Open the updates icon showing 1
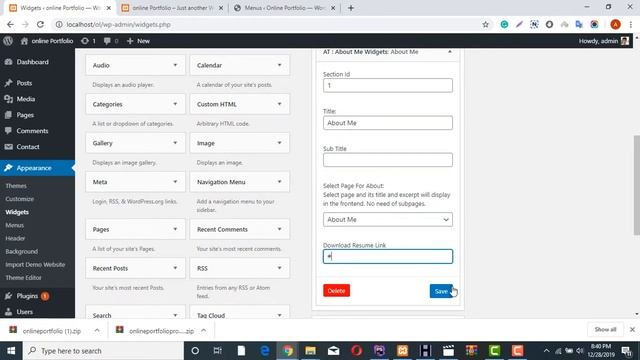 click(88, 41)
